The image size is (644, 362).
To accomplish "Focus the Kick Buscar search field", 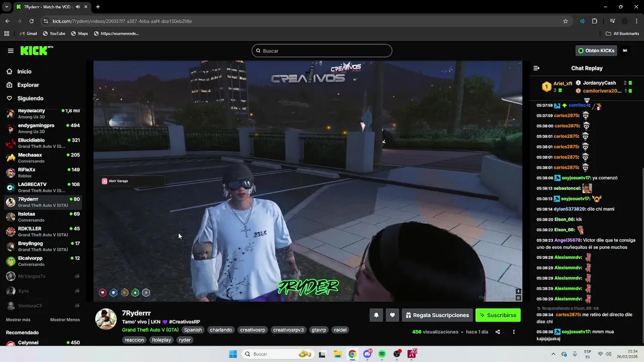I will (x=322, y=51).
